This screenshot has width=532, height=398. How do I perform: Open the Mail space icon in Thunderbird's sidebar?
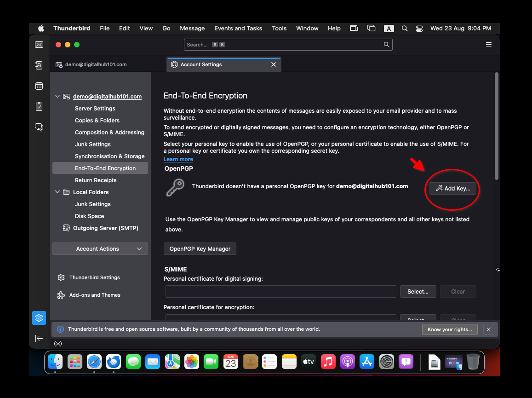tap(39, 45)
